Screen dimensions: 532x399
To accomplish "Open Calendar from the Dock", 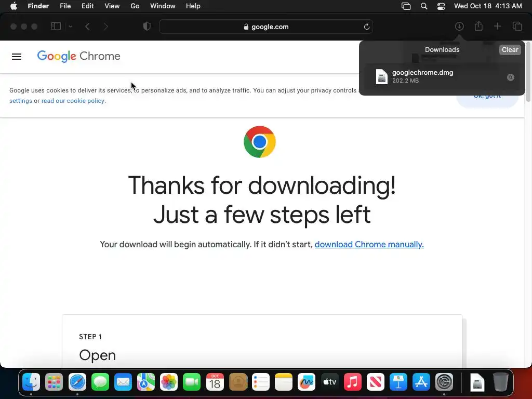I will tap(215, 382).
